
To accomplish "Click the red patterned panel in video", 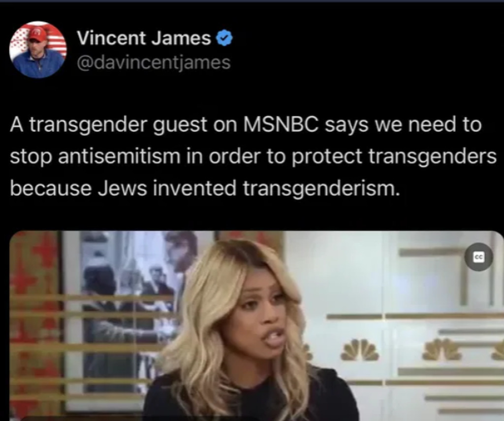I will pos(34,325).
